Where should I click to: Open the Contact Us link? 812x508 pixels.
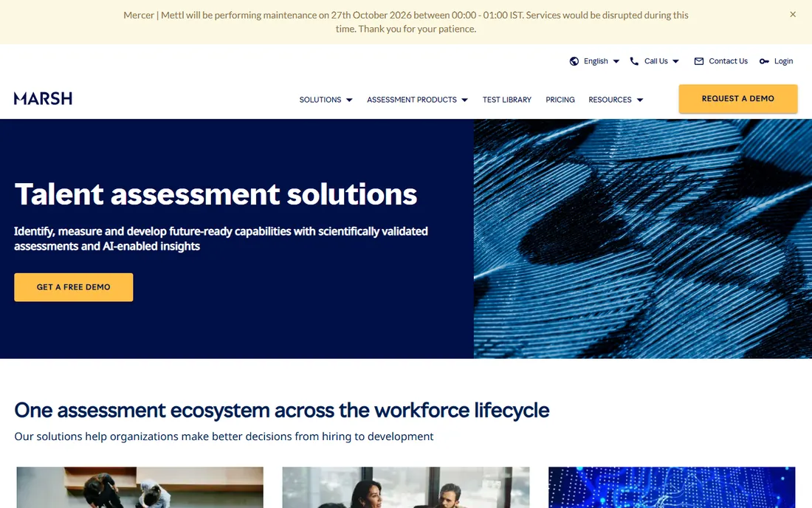click(x=728, y=61)
